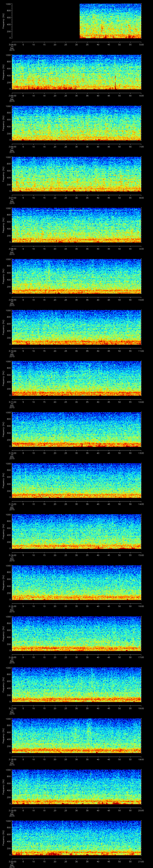153x868 pixels.
Task: Click the 3:12:00 start time label
Action: [x=12, y=453]
